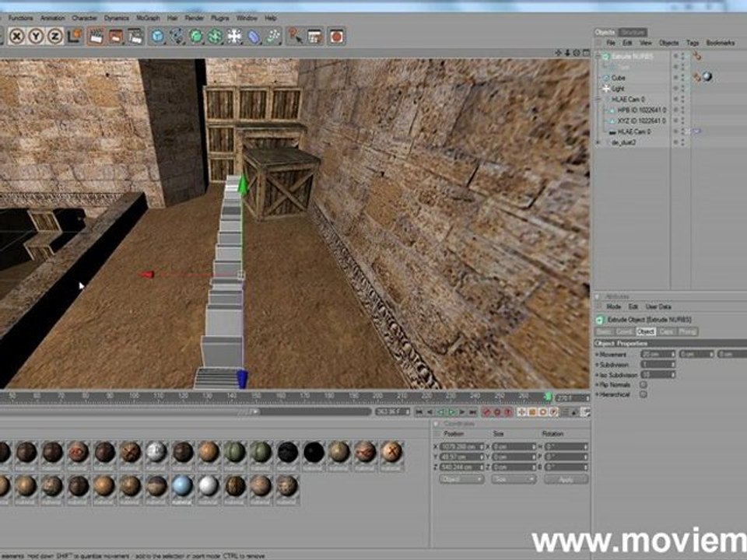Open User Data menu in Attributes
Image resolution: width=747 pixels, height=560 pixels.
pyautogui.click(x=658, y=306)
